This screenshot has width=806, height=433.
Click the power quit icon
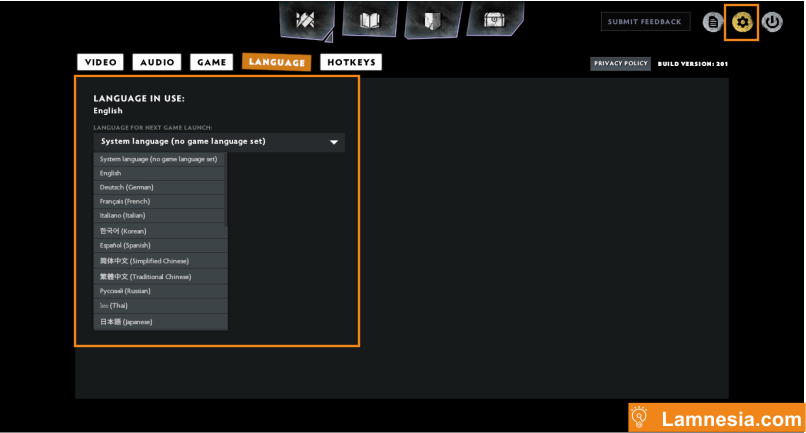click(772, 22)
